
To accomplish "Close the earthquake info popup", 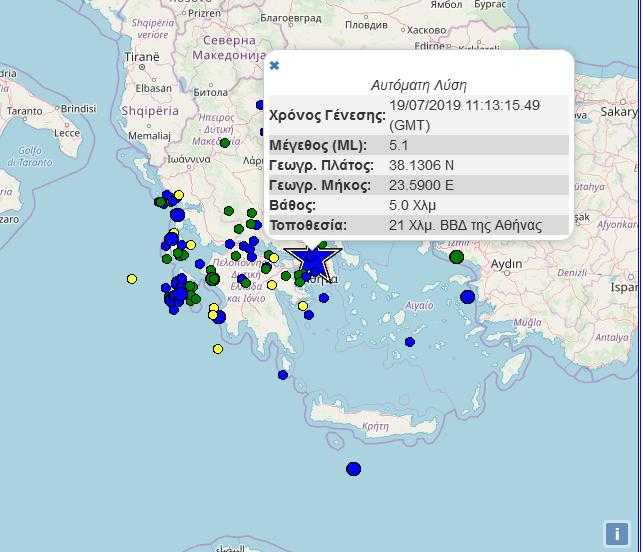I will tap(274, 66).
